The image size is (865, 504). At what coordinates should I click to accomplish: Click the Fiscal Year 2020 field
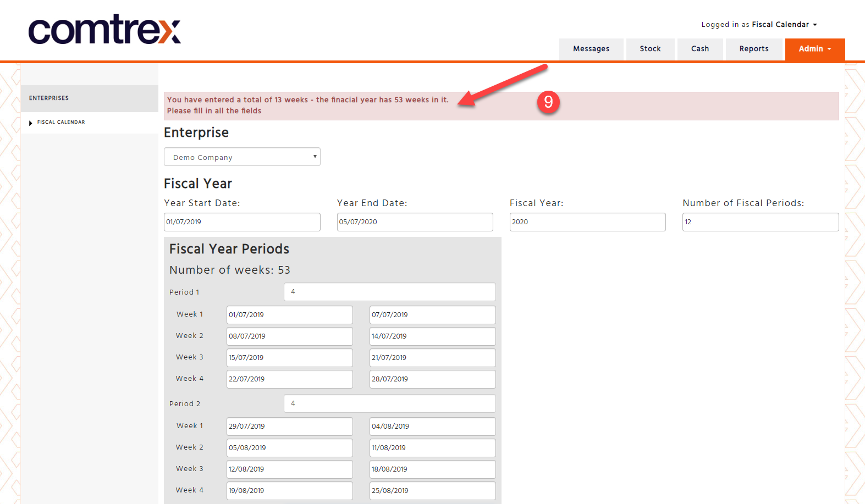click(588, 222)
